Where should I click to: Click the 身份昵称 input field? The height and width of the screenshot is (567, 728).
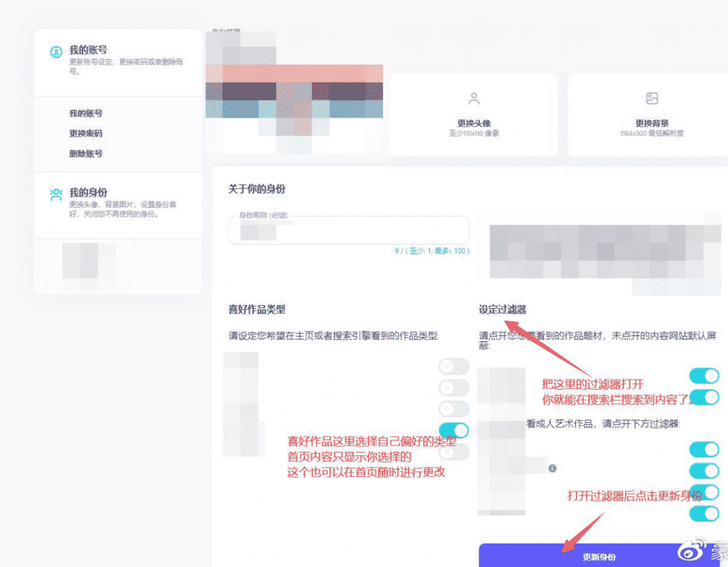click(348, 229)
